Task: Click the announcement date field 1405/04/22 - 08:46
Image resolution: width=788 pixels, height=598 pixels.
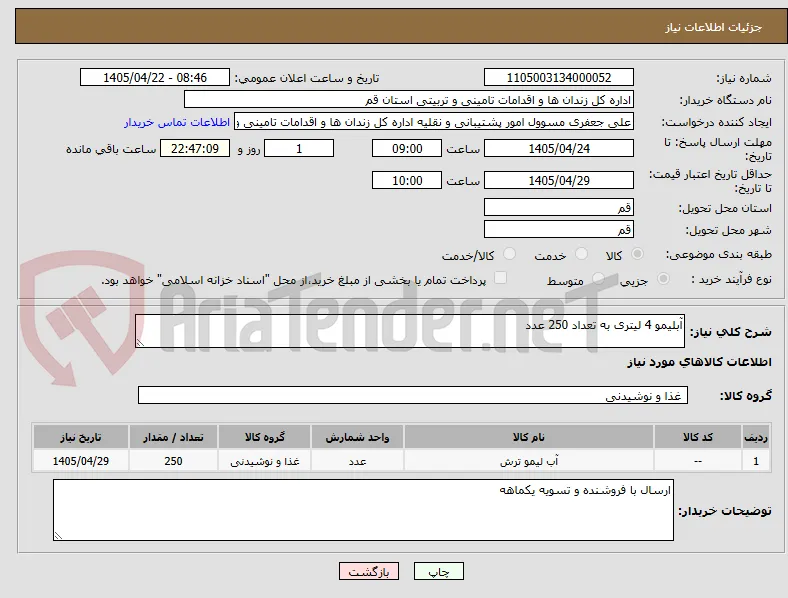Action: 155,77
